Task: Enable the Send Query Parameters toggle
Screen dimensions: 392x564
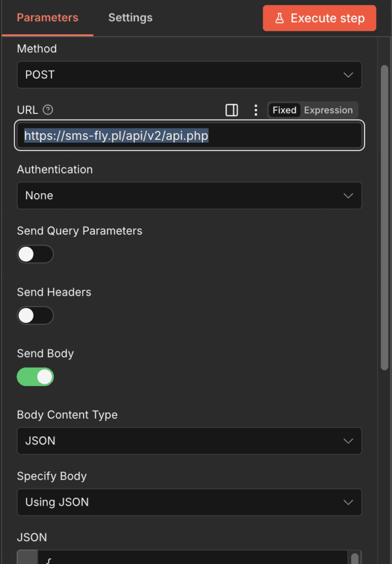Action: click(x=35, y=254)
